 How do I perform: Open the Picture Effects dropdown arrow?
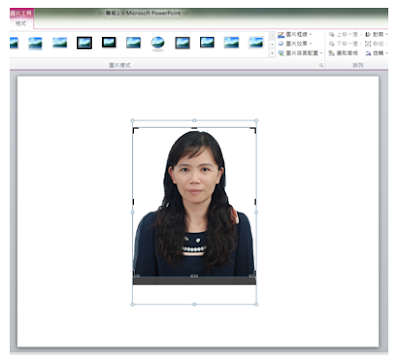[x=311, y=44]
